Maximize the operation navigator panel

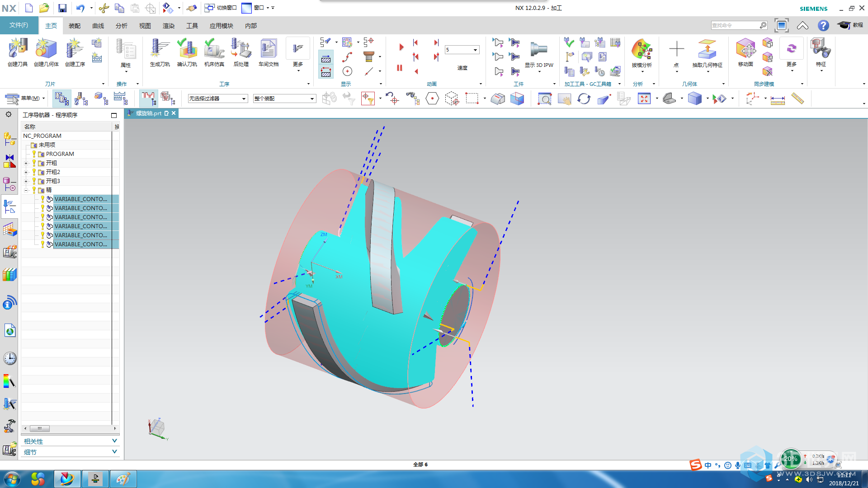114,115
